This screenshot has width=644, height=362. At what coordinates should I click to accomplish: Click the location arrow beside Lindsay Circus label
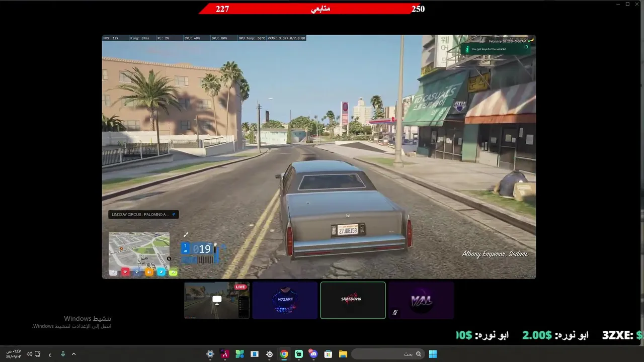[174, 215]
